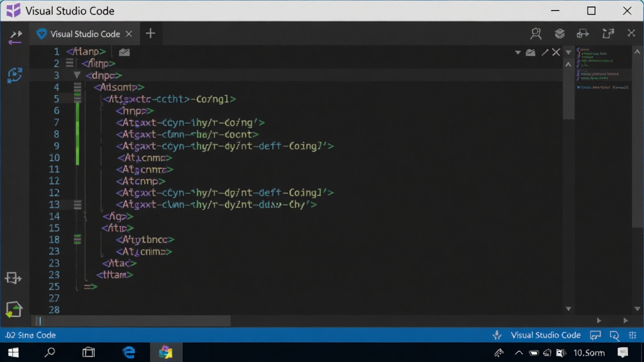Click the layout grid icon in status bar
644x362 pixels.
pos(633,335)
